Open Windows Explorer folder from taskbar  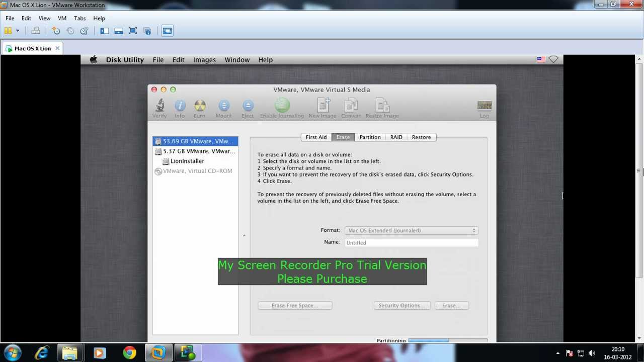[70, 353]
